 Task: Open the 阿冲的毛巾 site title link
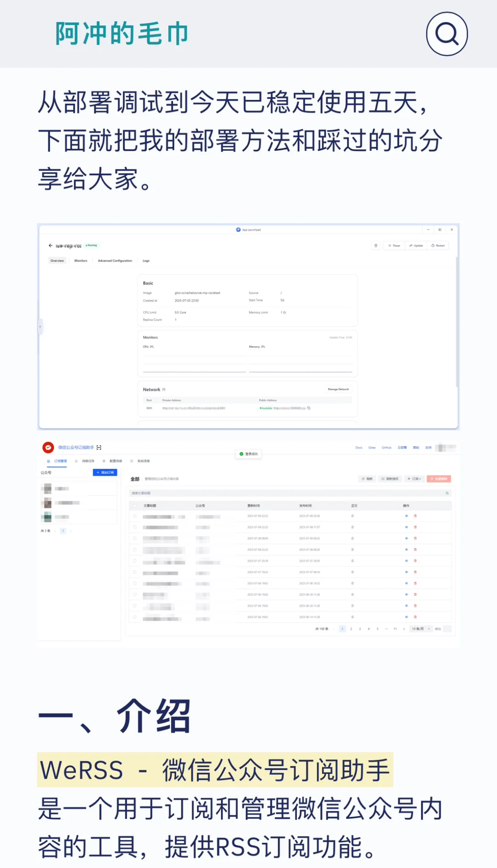[x=122, y=34]
